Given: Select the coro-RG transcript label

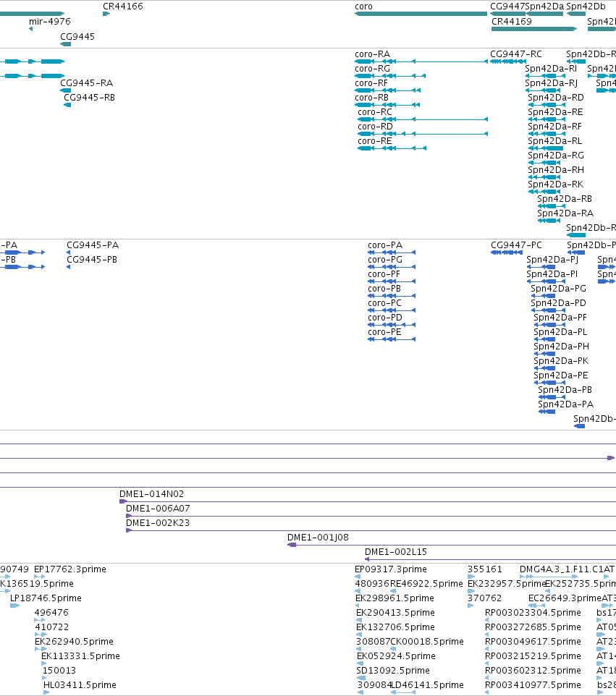Looking at the screenshot, I should click(372, 68).
